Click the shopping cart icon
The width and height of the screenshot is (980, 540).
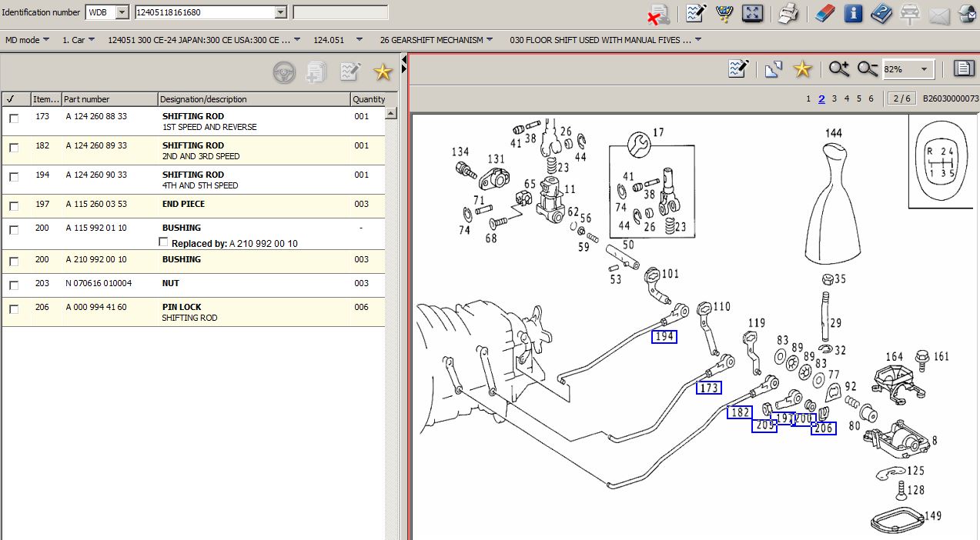click(724, 13)
